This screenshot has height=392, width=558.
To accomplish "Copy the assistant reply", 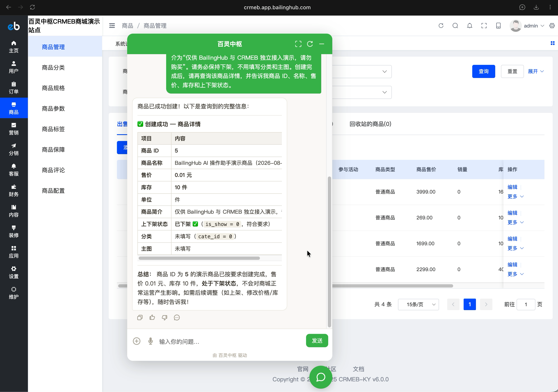I will [140, 317].
